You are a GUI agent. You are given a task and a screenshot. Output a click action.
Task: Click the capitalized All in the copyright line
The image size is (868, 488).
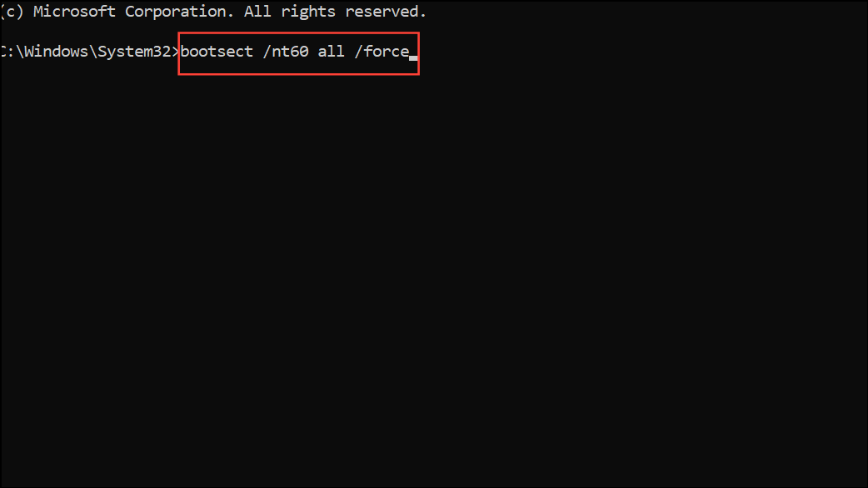[257, 12]
